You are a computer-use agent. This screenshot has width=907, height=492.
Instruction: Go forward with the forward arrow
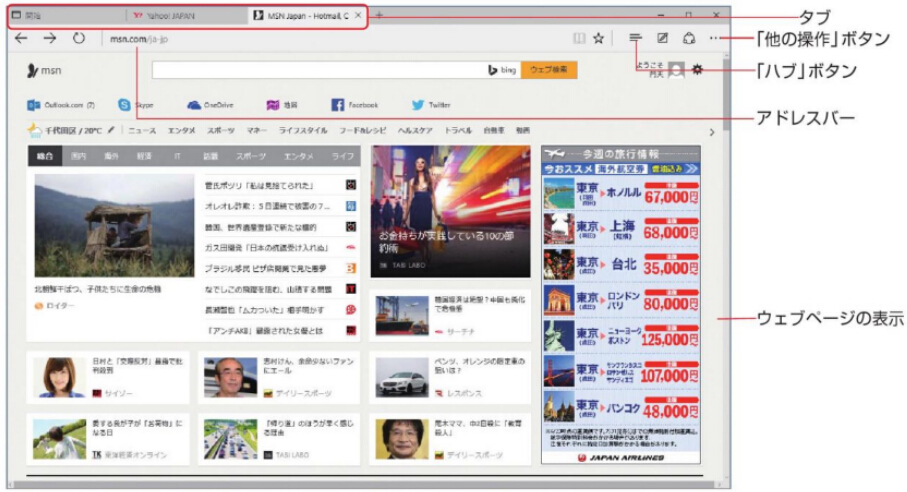click(50, 38)
